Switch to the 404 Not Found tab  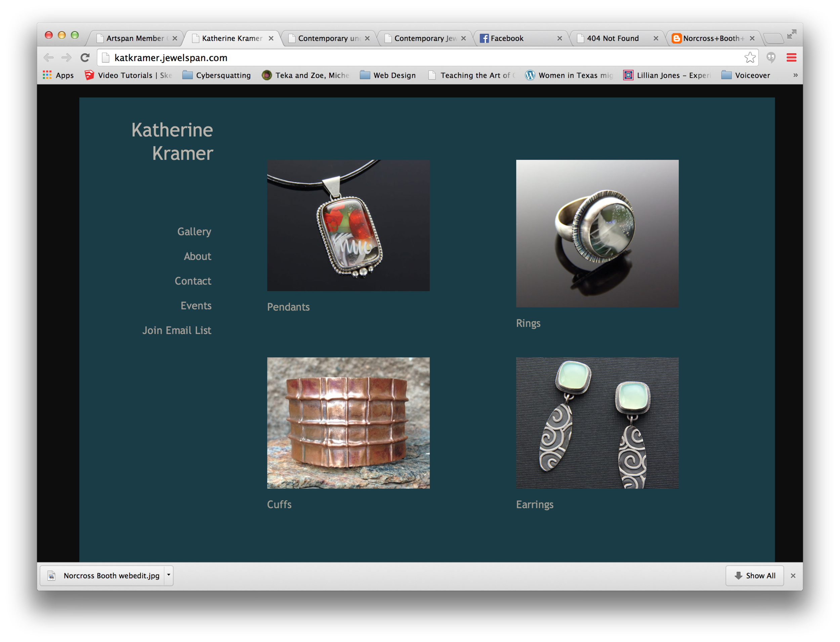[x=612, y=38]
